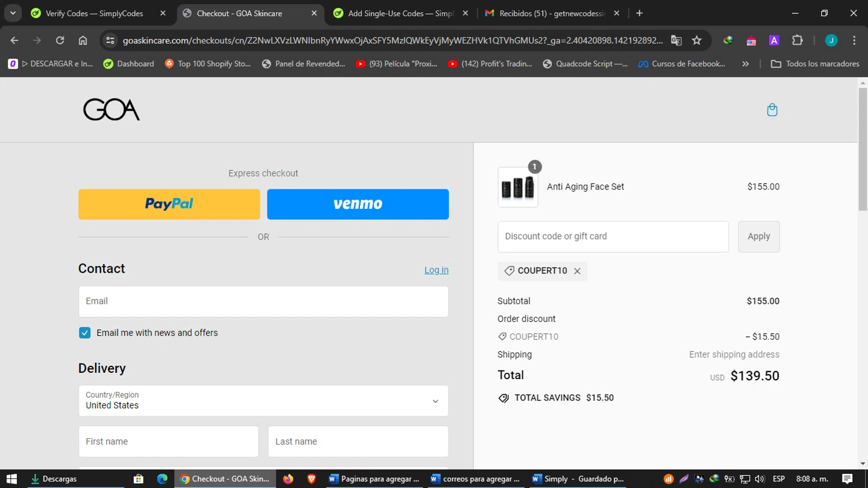The image size is (868, 488).
Task: Open the DESCARGAR e In... bookmark
Action: click(x=50, y=64)
